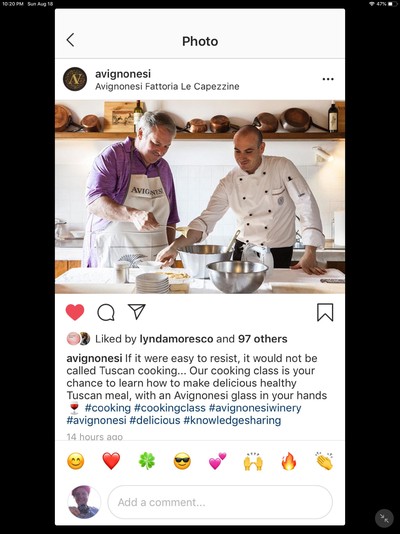Image resolution: width=400 pixels, height=534 pixels.
Task: Open the #avignonesiwinery hashtag
Action: click(x=255, y=408)
